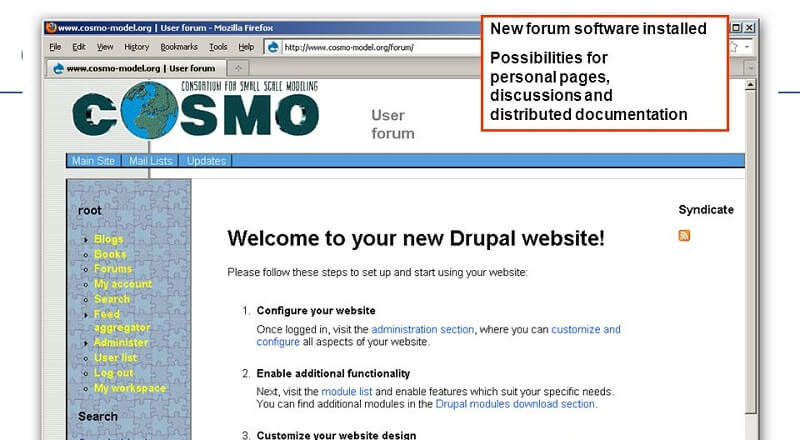Click the Enable additional functionality step title
The image size is (800, 440).
(333, 374)
